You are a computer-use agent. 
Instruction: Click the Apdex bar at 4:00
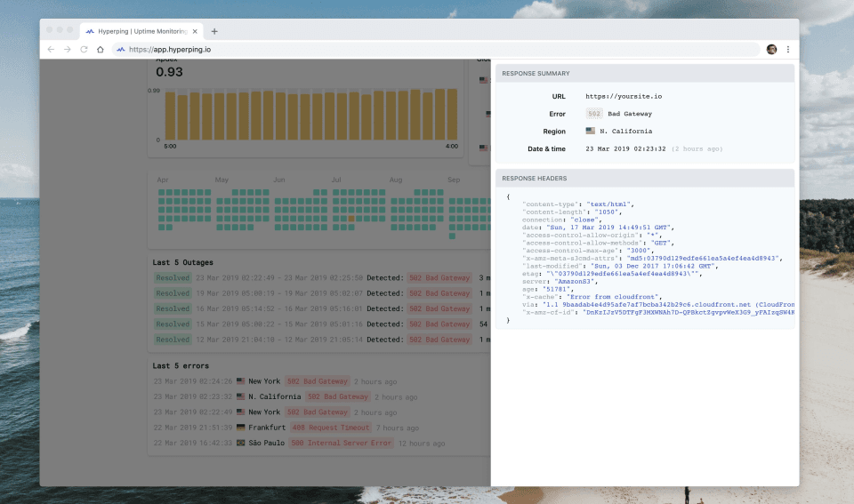click(452, 115)
